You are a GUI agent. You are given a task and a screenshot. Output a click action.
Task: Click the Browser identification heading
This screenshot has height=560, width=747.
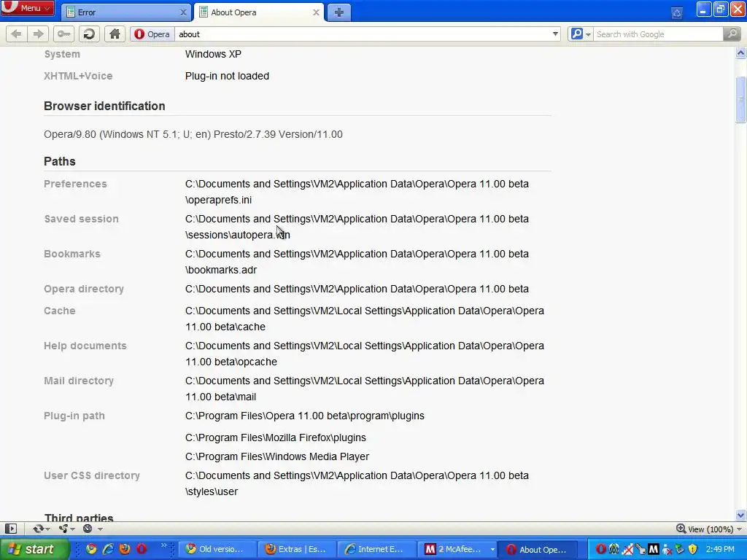tap(104, 106)
